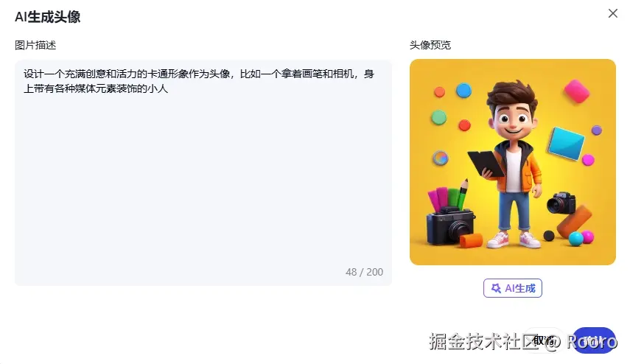Click the 图片描述 label

tap(35, 45)
